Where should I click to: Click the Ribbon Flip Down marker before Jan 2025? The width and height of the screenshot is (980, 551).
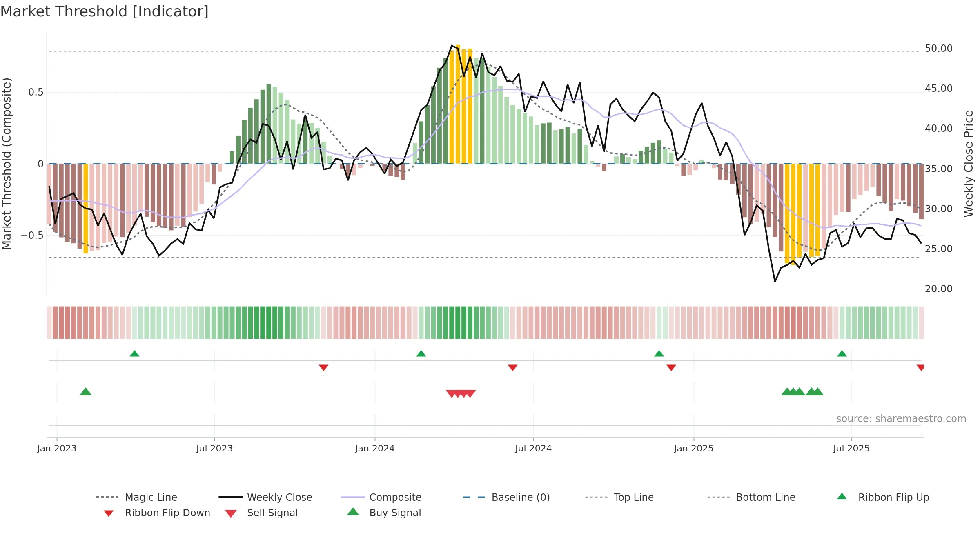[x=671, y=368]
